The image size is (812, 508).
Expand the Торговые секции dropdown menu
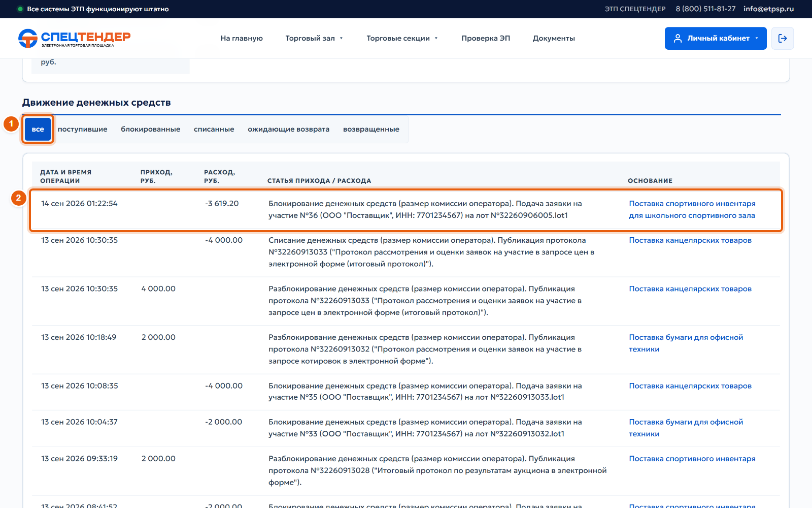coord(402,38)
